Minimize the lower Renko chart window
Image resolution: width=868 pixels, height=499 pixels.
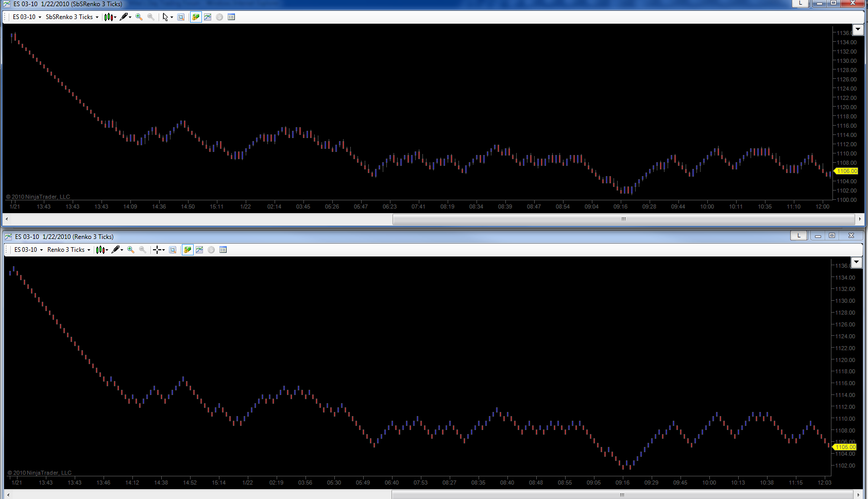tap(818, 235)
